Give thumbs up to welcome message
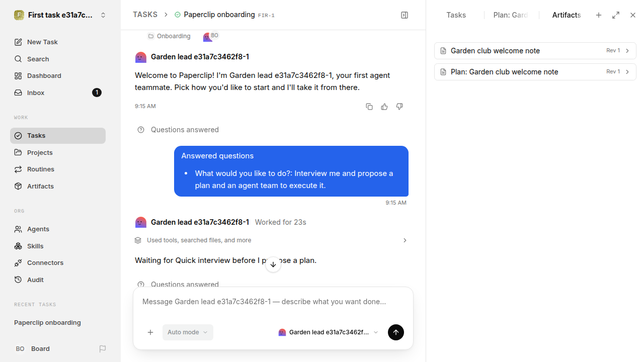Screen dimensions: 644x362 (384, 107)
